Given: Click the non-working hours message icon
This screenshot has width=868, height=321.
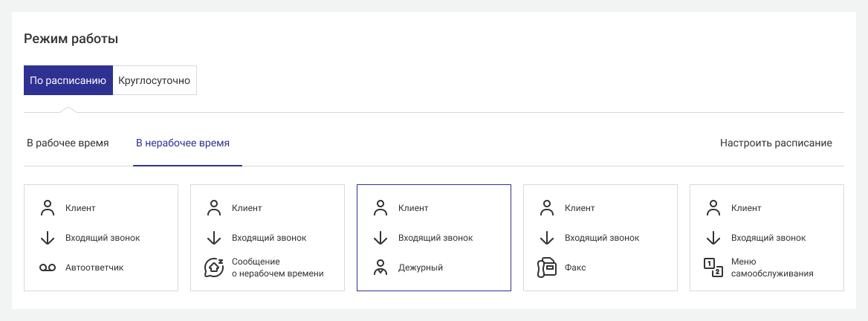Looking at the screenshot, I should click(214, 267).
